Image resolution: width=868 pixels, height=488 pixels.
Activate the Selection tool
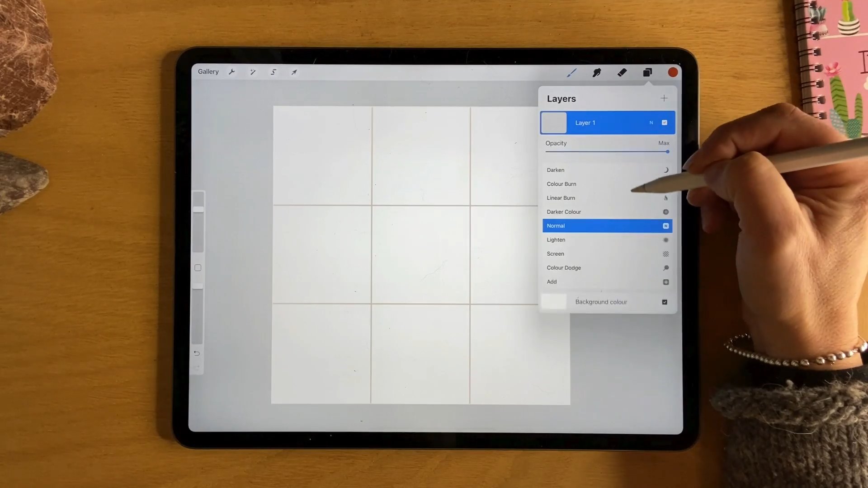point(274,72)
